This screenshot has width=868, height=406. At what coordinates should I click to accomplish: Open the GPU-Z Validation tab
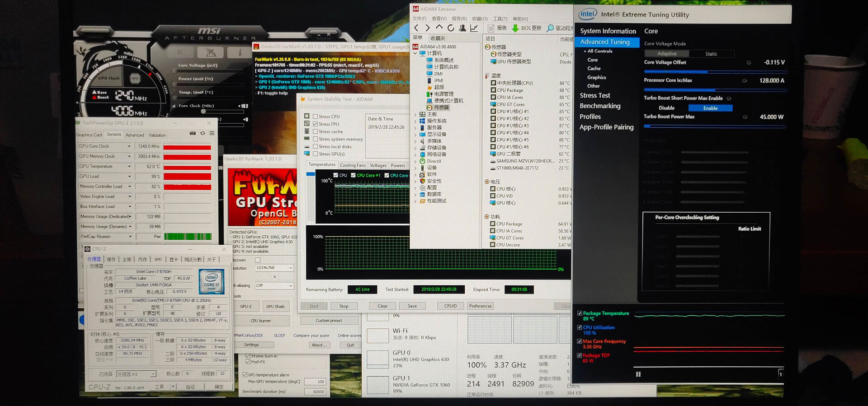point(157,135)
